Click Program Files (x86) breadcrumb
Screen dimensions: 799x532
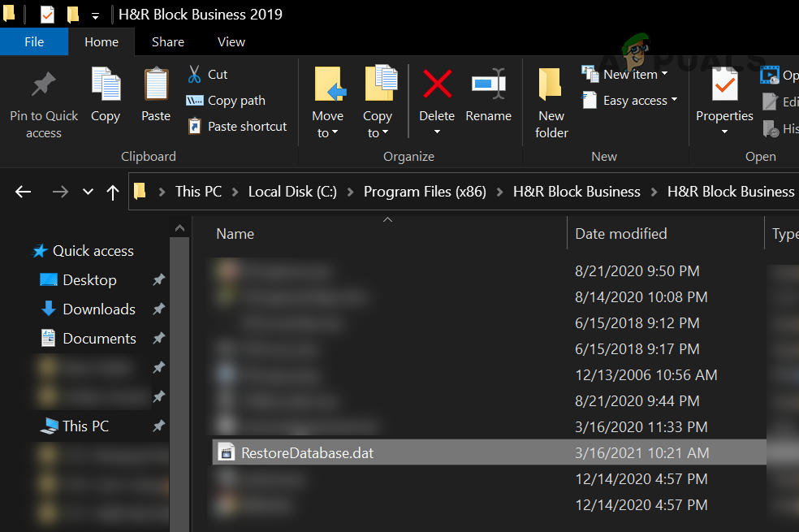coord(425,192)
